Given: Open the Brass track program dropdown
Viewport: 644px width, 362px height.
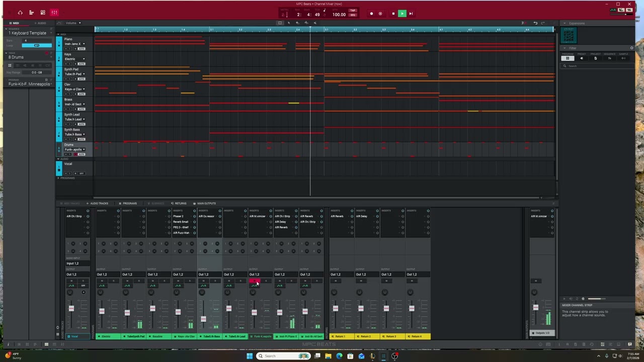Looking at the screenshot, I should pos(74,104).
